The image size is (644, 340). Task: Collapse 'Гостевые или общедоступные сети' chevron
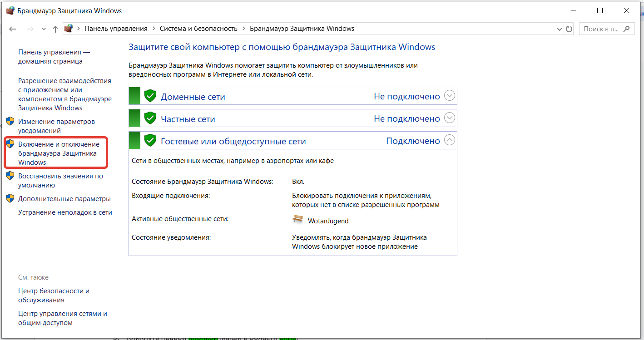click(x=449, y=140)
